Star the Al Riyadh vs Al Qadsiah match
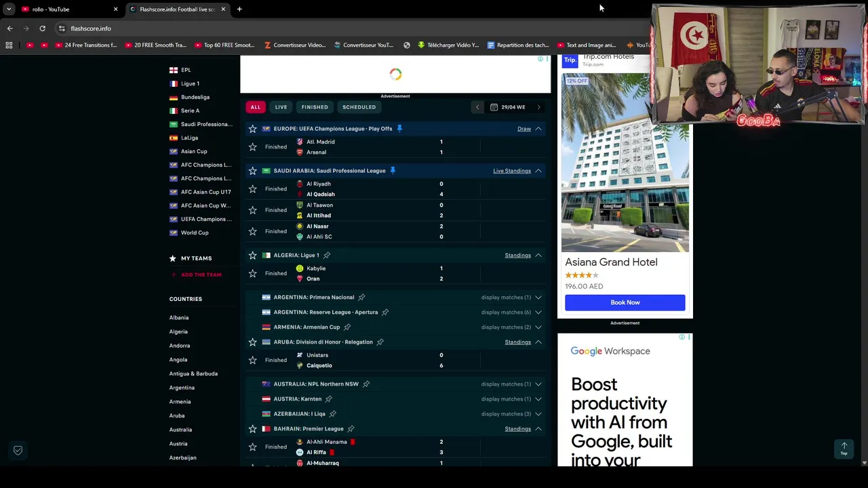This screenshot has width=868, height=488. click(x=252, y=189)
